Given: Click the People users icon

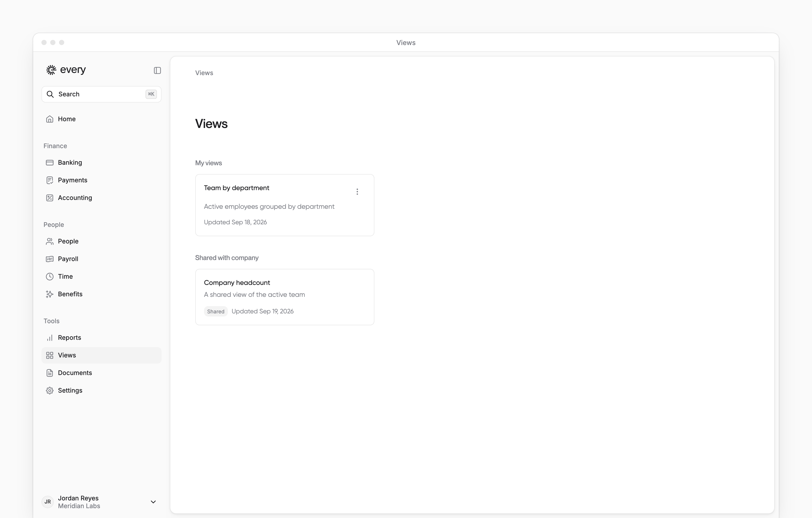Looking at the screenshot, I should coord(49,241).
